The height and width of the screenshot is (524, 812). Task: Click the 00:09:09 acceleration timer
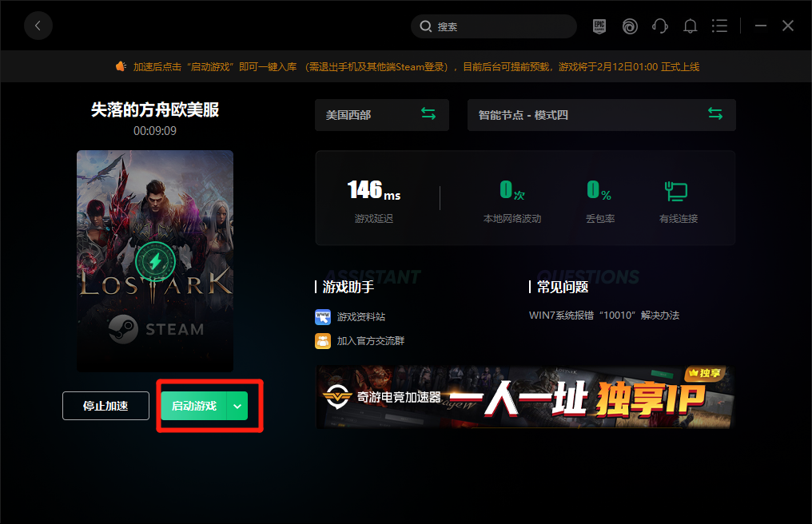coord(155,131)
